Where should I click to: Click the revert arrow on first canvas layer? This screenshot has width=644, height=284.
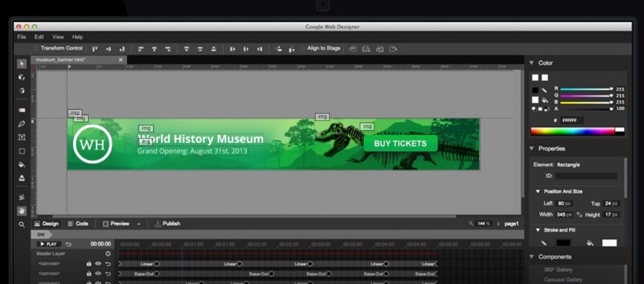coord(108,263)
